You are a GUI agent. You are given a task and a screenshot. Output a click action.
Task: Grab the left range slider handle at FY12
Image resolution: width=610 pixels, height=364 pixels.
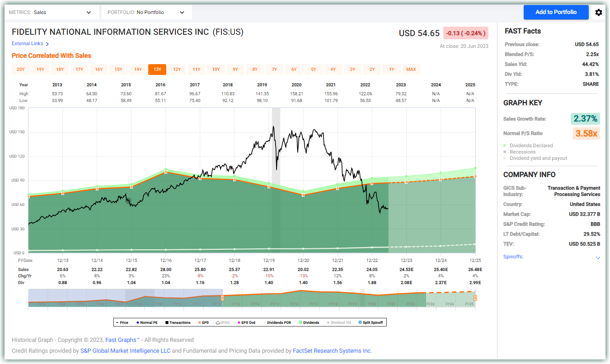pyautogui.click(x=222, y=298)
